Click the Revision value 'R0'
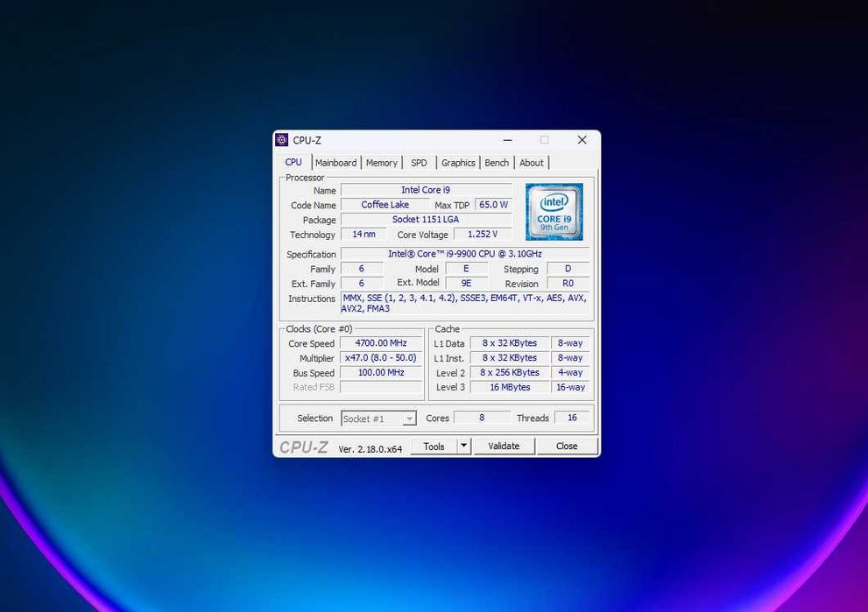868x612 pixels. pyautogui.click(x=568, y=284)
